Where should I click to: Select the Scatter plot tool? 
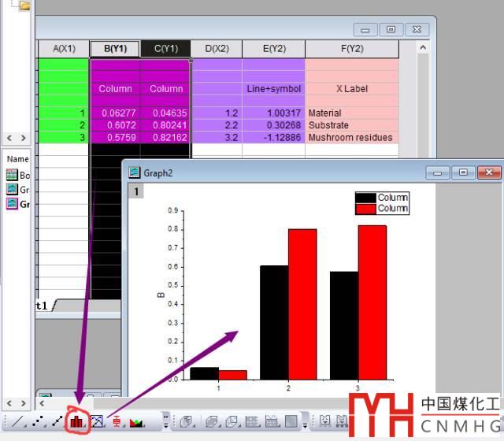coord(38,421)
